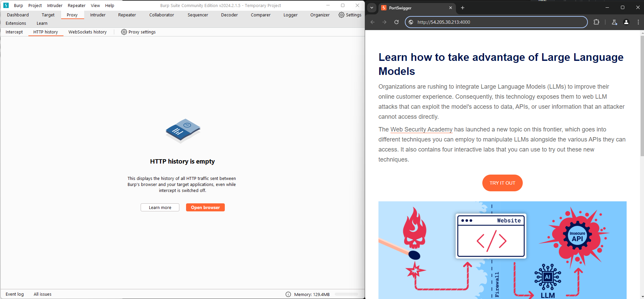Click the memory usage progress bar
This screenshot has width=644, height=299.
click(x=346, y=294)
